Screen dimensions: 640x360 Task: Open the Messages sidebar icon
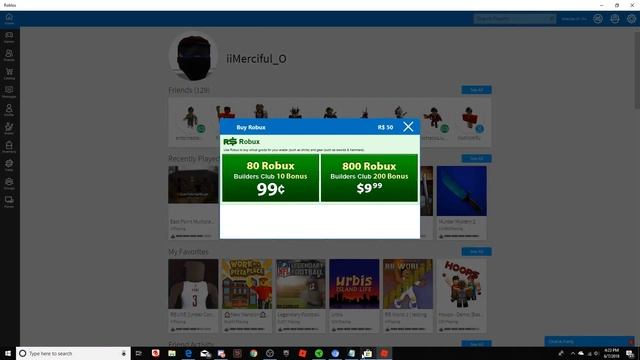[9, 91]
